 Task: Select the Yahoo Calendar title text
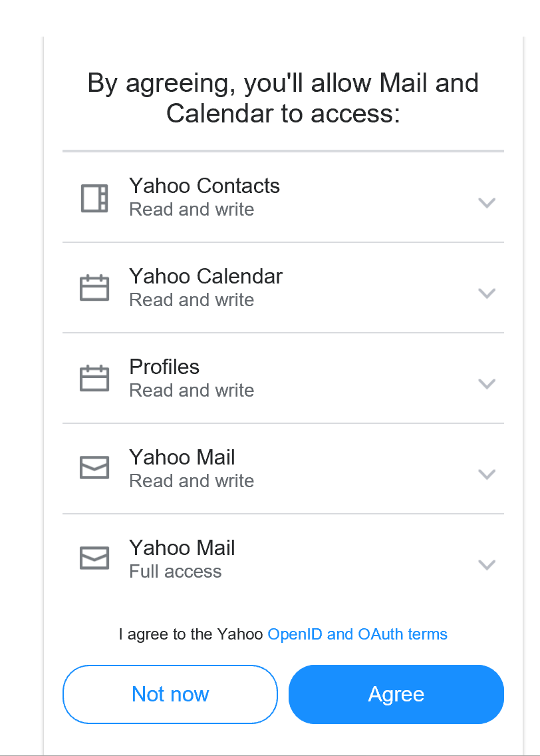[x=205, y=276]
